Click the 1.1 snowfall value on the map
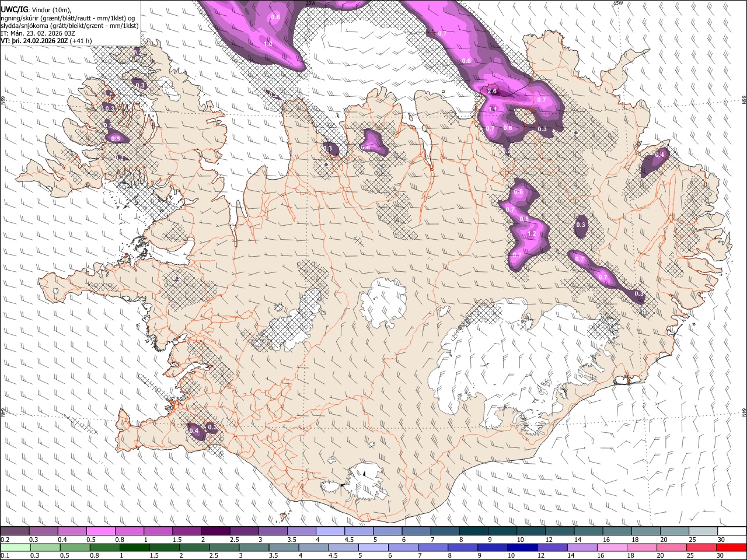Viewport: 747px width, 560px height. pyautogui.click(x=492, y=109)
